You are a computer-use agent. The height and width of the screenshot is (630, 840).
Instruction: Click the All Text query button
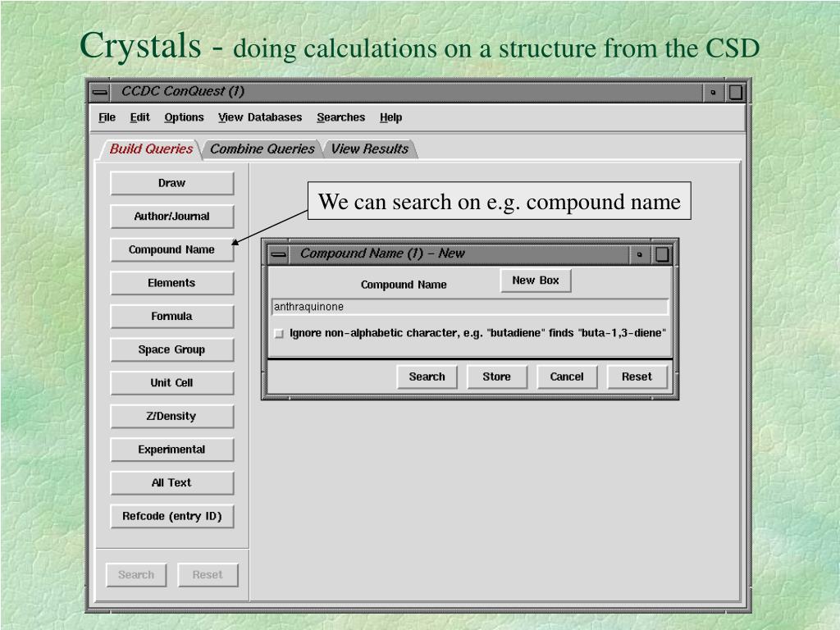[x=172, y=482]
